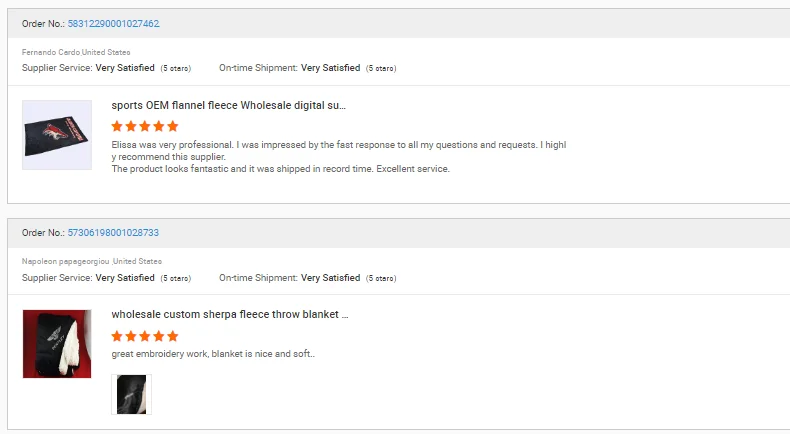Click first star of flannel fleece review rating
Screen dimensions: 790x434
[x=118, y=126]
